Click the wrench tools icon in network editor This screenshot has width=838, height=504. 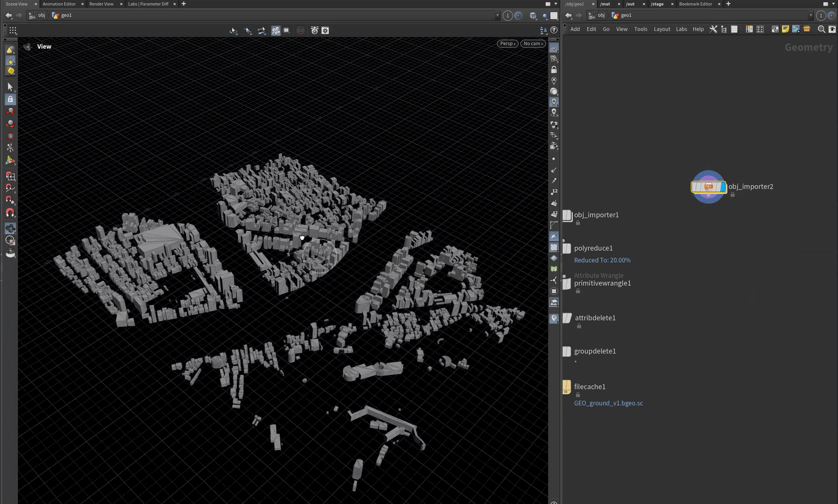click(x=713, y=29)
